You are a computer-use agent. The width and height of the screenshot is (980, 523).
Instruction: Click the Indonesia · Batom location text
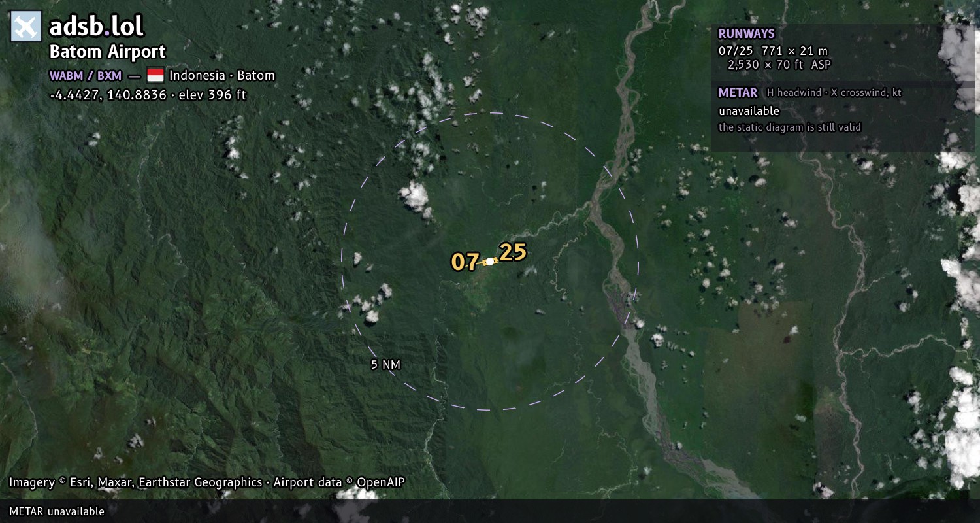[x=222, y=75]
